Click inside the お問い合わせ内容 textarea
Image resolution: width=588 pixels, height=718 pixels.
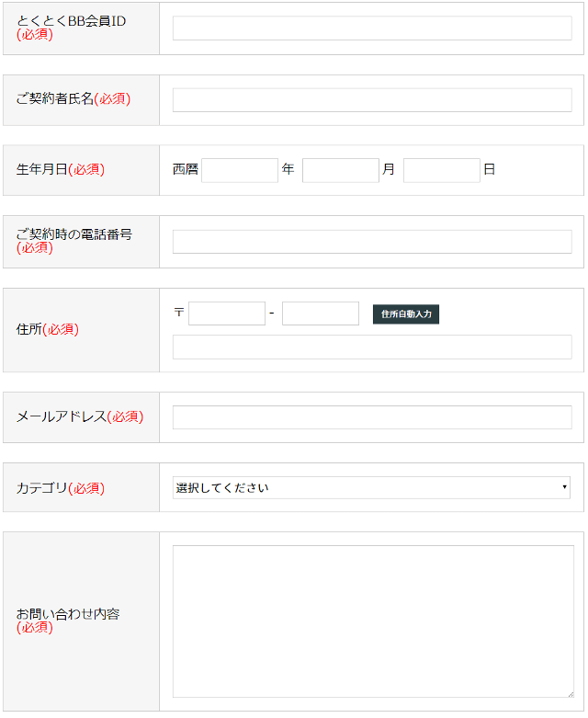click(373, 621)
